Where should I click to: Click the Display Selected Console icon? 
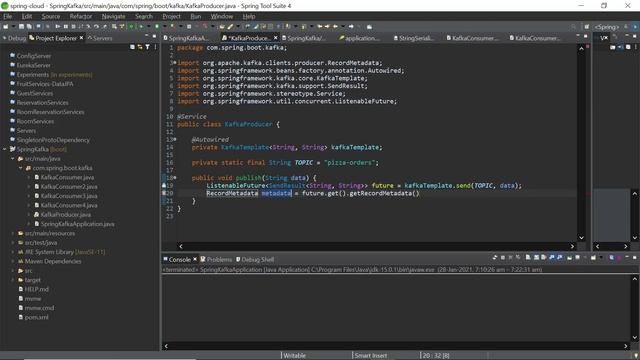click(x=578, y=258)
